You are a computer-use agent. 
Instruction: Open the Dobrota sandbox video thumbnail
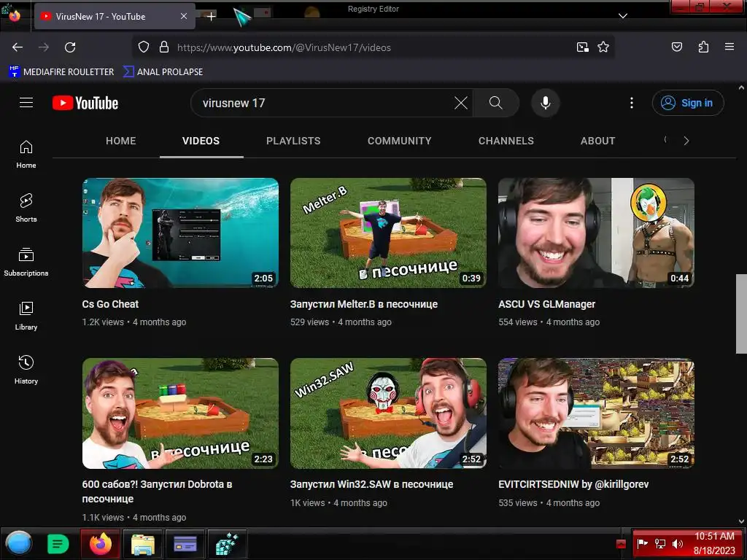(180, 413)
